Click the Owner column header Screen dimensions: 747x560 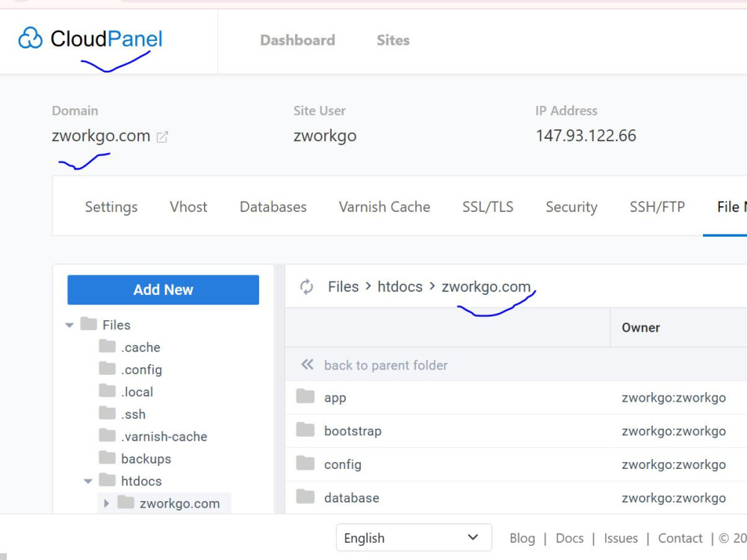pyautogui.click(x=641, y=328)
